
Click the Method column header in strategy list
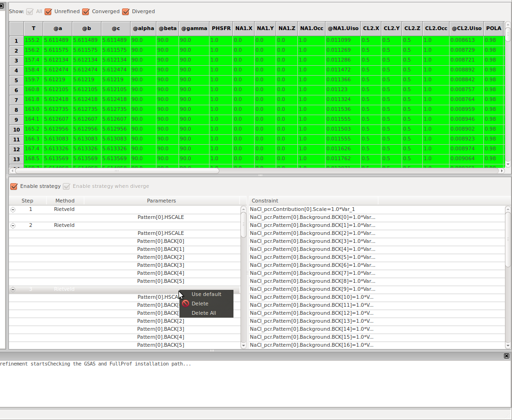point(65,201)
